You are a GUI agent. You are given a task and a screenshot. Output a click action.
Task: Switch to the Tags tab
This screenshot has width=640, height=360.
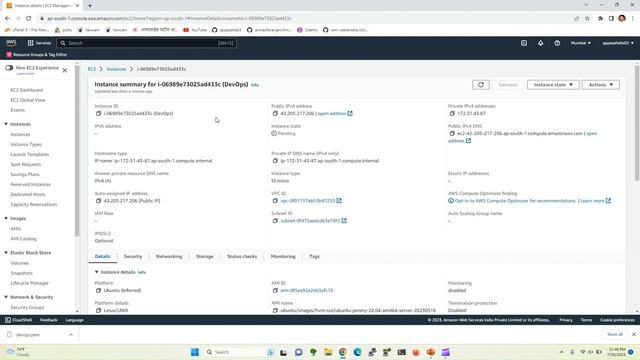(x=314, y=256)
